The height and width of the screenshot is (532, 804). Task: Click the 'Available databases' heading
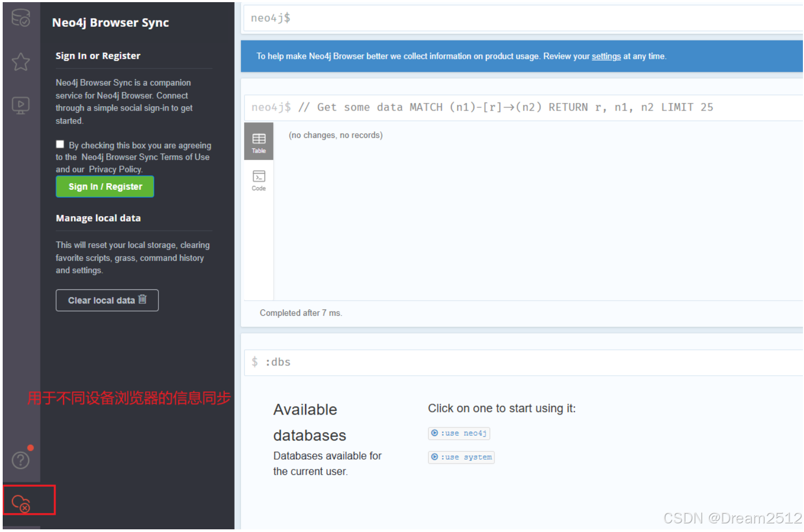click(x=310, y=423)
